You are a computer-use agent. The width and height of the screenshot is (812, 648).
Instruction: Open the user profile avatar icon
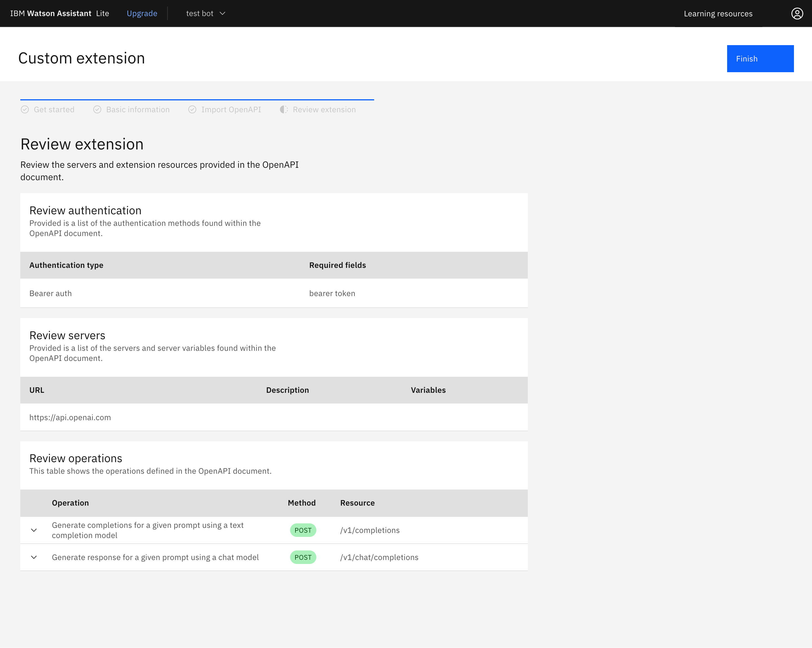pos(797,14)
